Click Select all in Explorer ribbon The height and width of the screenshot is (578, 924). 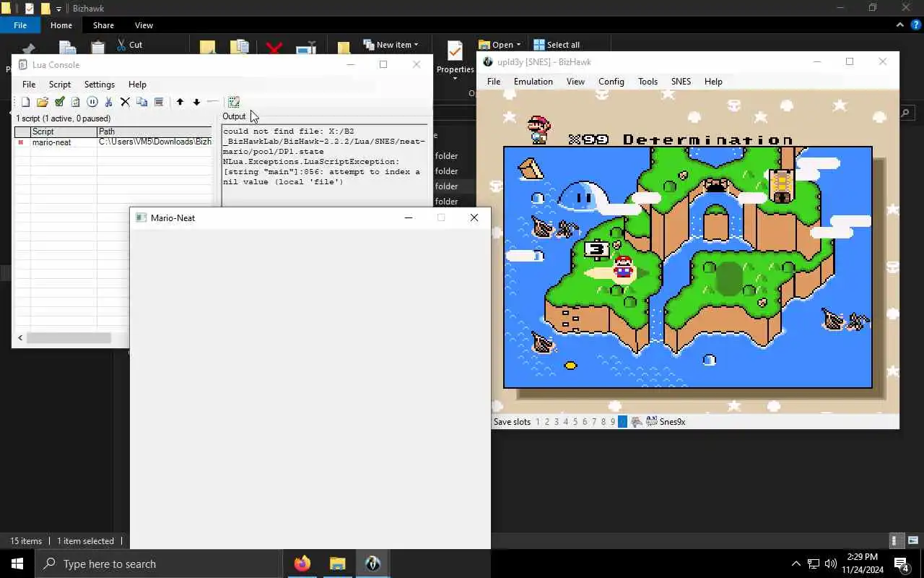556,45
